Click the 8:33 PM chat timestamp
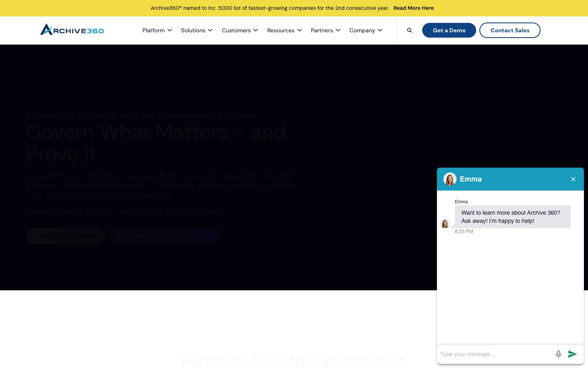Viewport: 588px width, 368px height. (x=464, y=231)
